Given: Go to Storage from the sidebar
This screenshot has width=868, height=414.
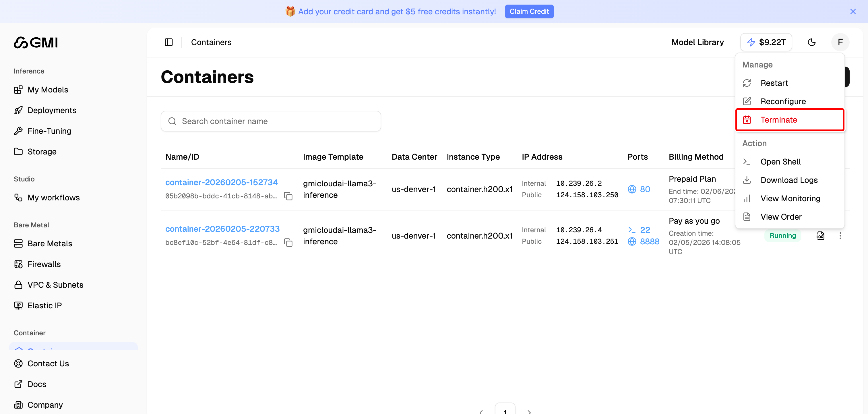Looking at the screenshot, I should (42, 151).
